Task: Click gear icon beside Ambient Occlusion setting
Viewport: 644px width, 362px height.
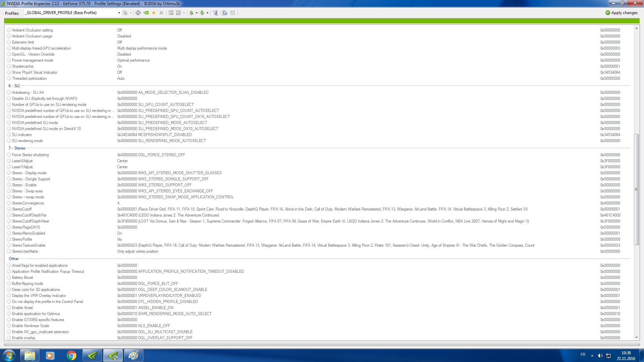Action: (x=9, y=30)
